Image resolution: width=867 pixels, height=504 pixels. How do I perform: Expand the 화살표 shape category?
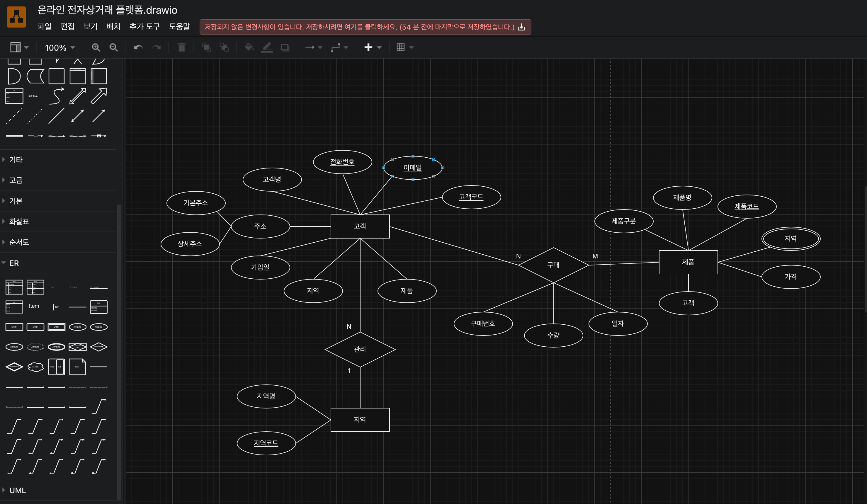coord(19,221)
